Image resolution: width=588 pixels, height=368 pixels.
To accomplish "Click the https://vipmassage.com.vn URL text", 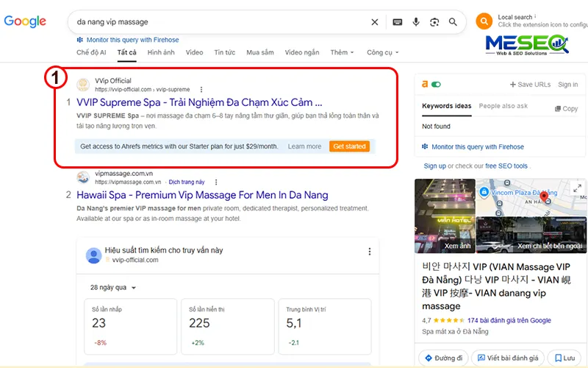I will [x=128, y=182].
